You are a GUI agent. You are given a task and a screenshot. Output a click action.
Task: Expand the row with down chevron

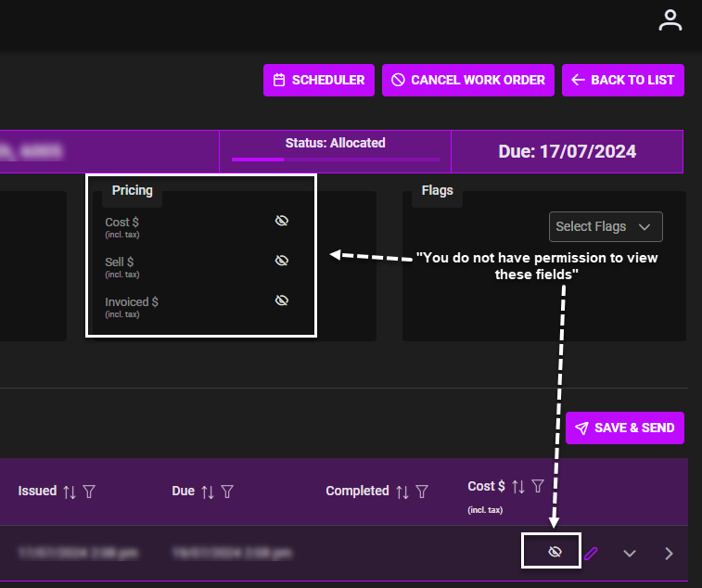(x=630, y=554)
